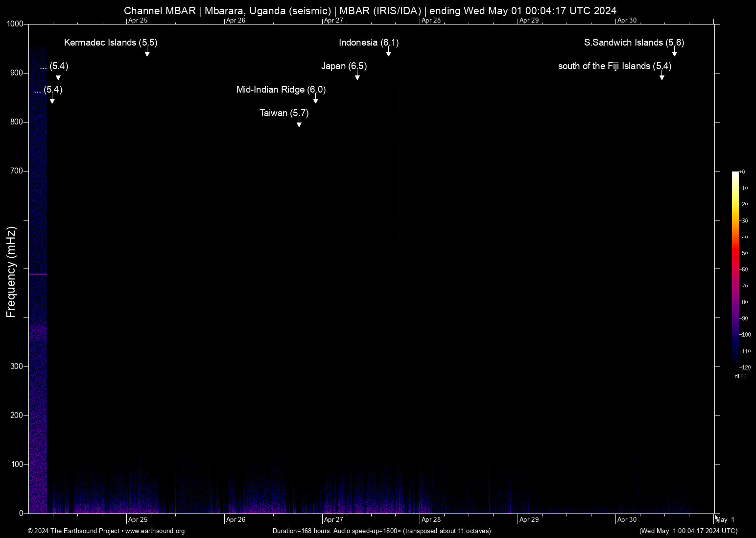Open the www.earthsound.org link
The height and width of the screenshot is (538, 756).
[x=155, y=531]
